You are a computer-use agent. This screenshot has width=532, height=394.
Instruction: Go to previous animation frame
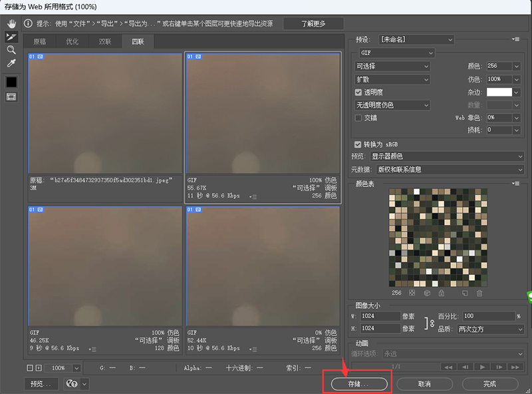click(465, 367)
